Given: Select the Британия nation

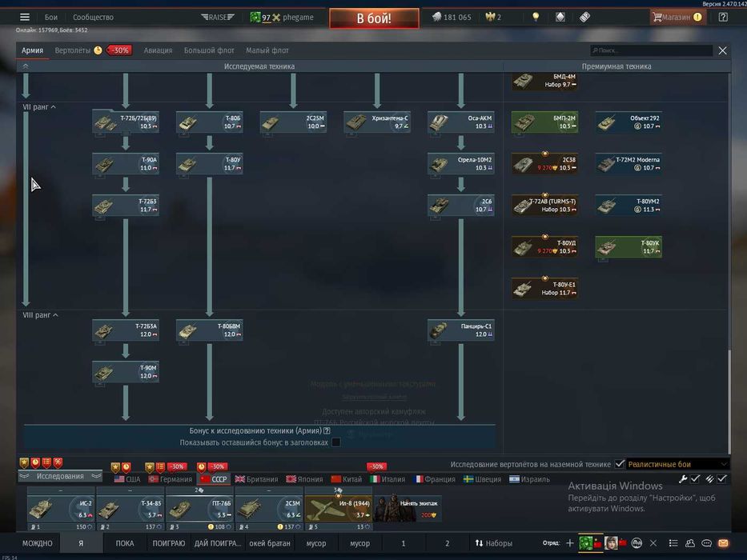Looking at the screenshot, I should 256,479.
